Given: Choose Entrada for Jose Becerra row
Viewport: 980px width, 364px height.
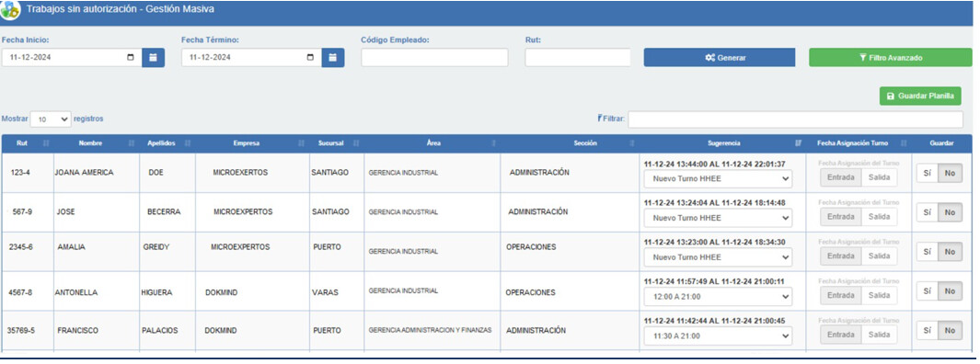Looking at the screenshot, I should point(841,217).
